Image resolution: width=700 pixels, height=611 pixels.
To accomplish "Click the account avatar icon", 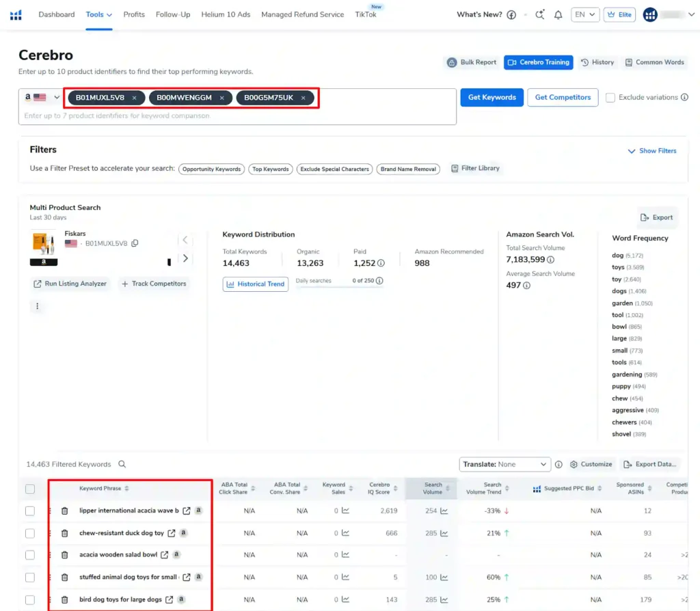I will (650, 15).
